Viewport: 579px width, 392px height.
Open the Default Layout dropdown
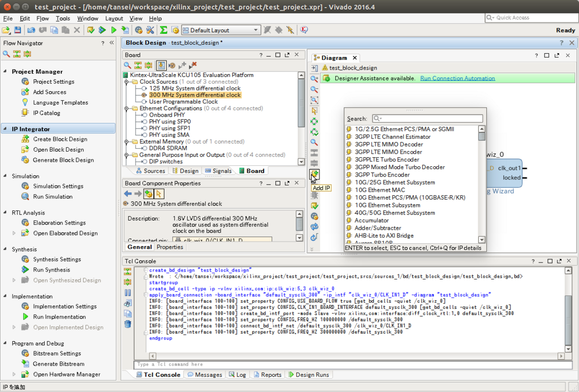(221, 31)
